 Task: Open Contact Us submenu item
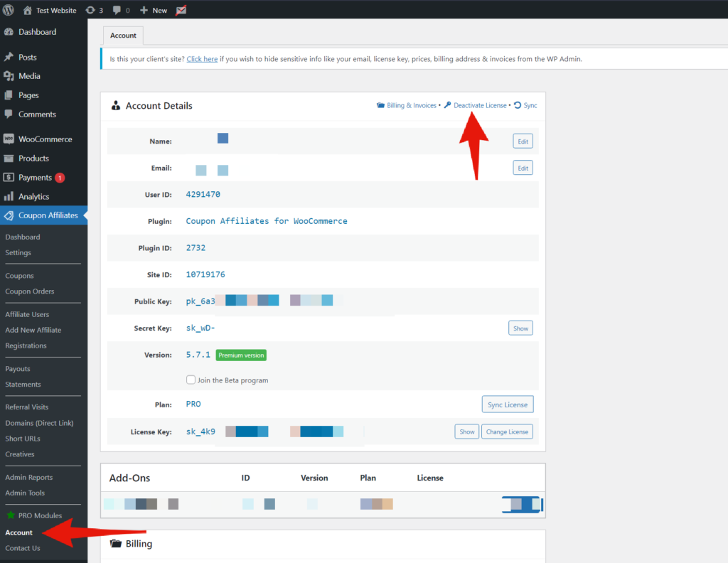(23, 548)
